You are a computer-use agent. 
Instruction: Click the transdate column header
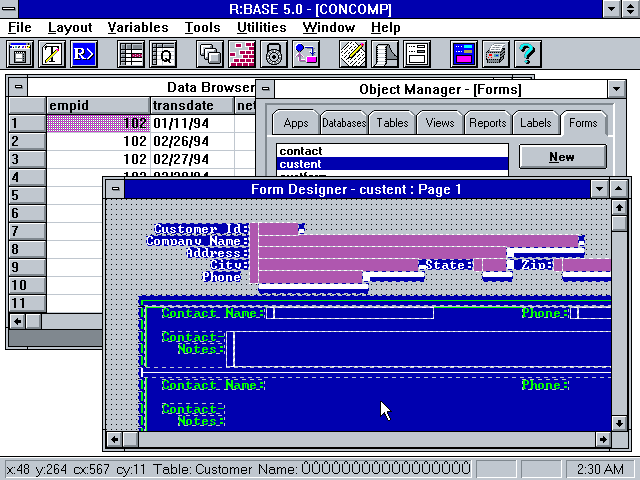pos(192,106)
